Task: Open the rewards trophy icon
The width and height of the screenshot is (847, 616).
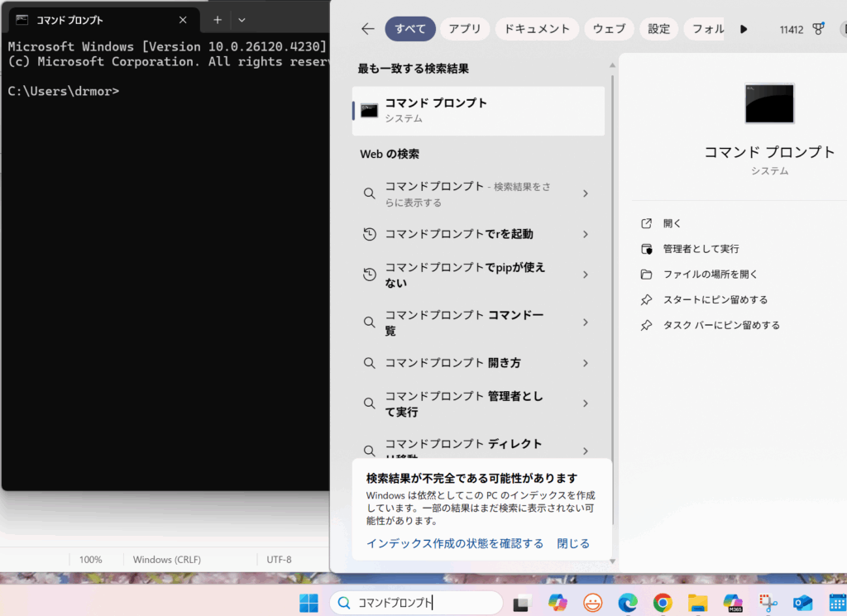Action: coord(818,29)
